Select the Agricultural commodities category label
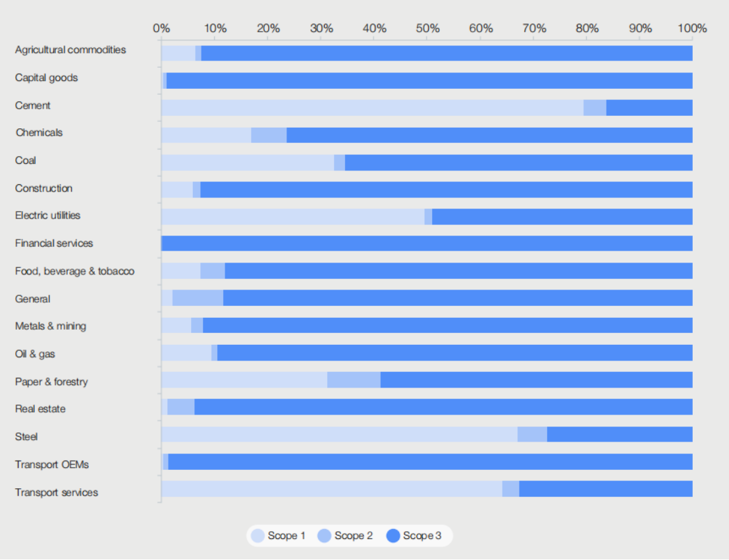This screenshot has width=729, height=560. [x=70, y=50]
